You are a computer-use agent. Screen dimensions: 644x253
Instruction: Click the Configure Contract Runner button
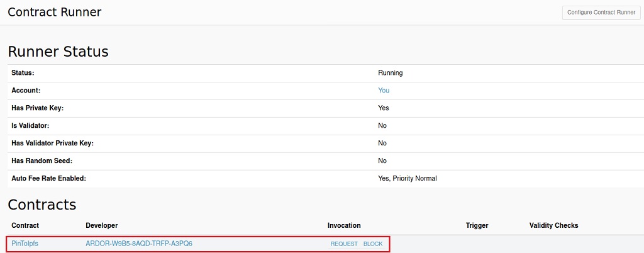(x=601, y=13)
